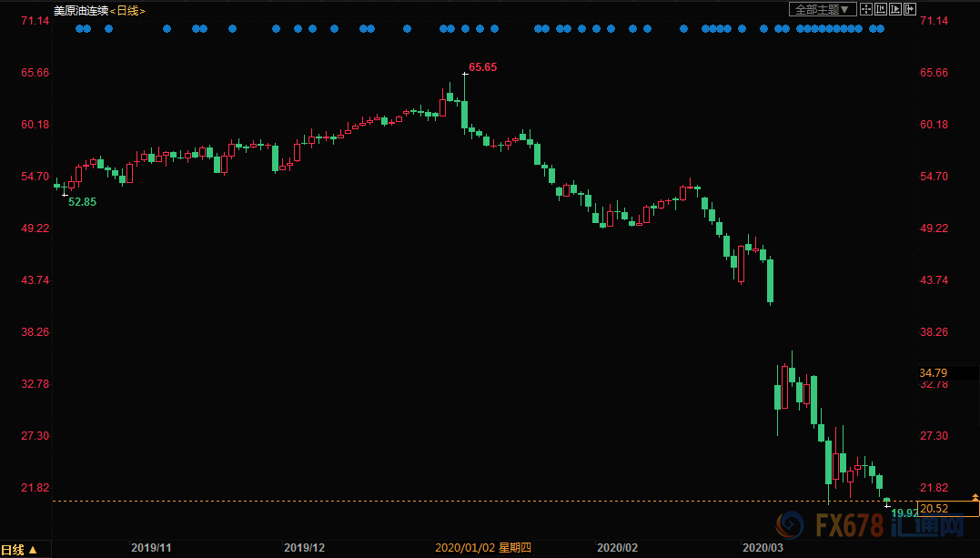Open the 全部主题 dropdown
980x558 pixels.
[x=822, y=9]
